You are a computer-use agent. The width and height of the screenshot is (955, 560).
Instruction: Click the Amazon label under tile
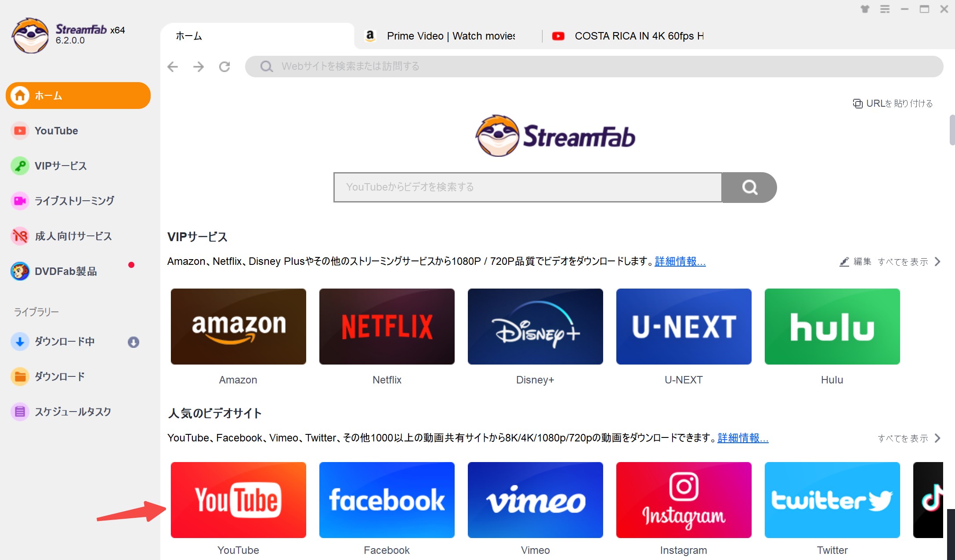click(x=238, y=380)
